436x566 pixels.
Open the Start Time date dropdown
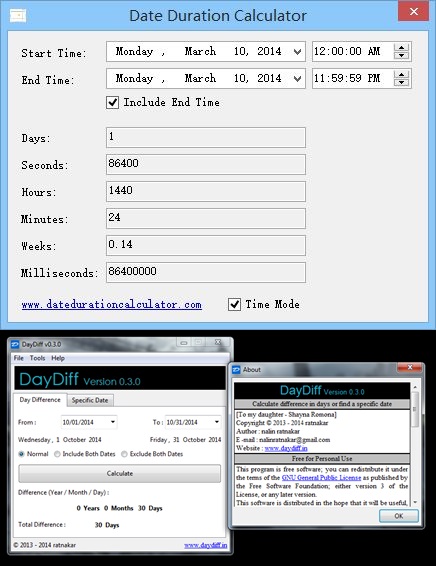(297, 52)
